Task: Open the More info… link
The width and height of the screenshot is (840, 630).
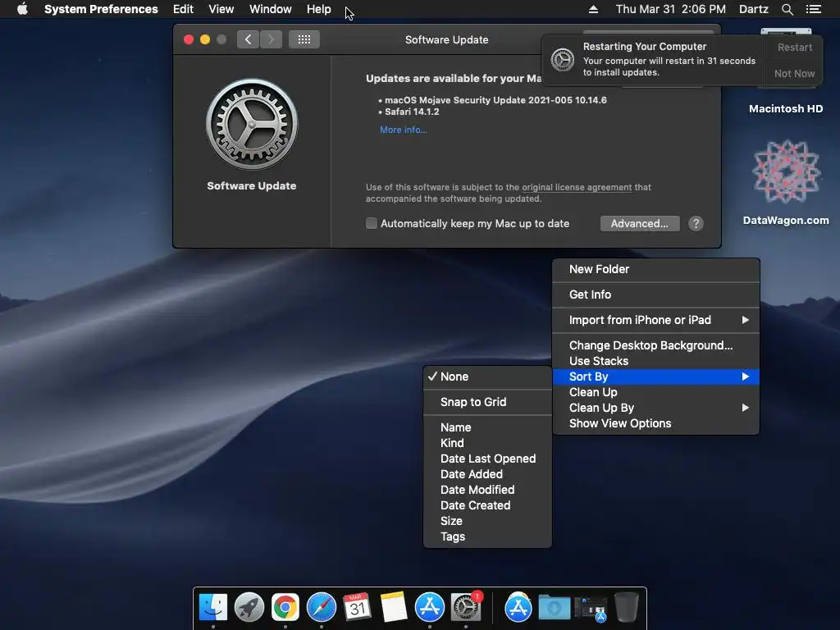Action: pos(404,130)
